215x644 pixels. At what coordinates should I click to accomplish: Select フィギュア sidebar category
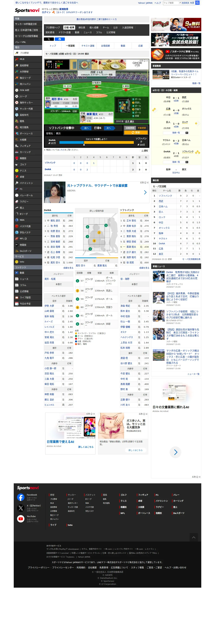pyautogui.click(x=28, y=146)
